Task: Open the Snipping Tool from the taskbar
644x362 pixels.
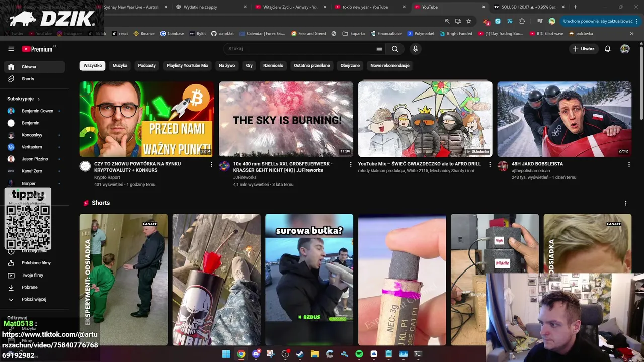Action: pos(271,354)
